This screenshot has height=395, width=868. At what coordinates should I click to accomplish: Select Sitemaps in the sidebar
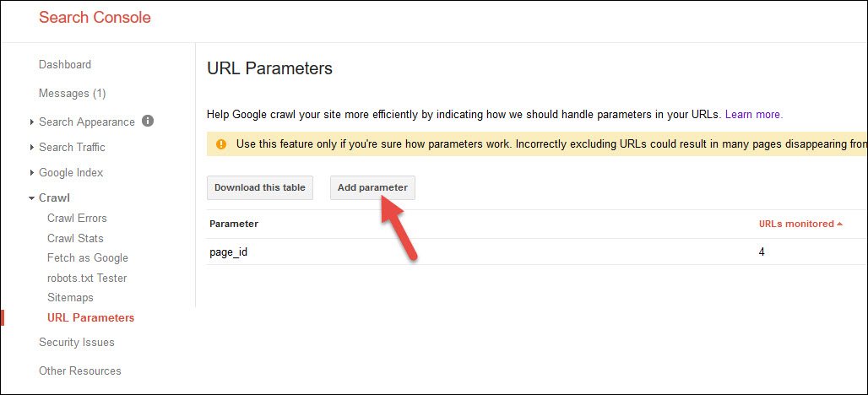click(x=70, y=298)
